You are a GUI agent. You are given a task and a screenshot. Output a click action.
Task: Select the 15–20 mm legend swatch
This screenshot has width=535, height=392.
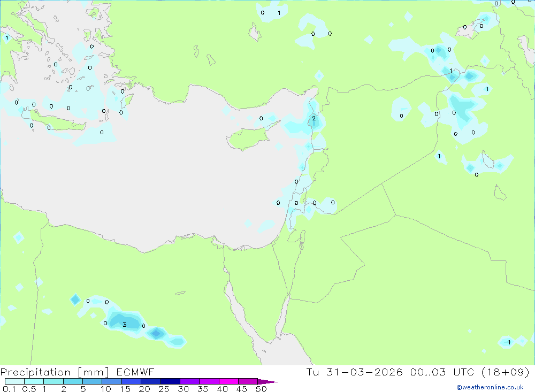[131, 381]
